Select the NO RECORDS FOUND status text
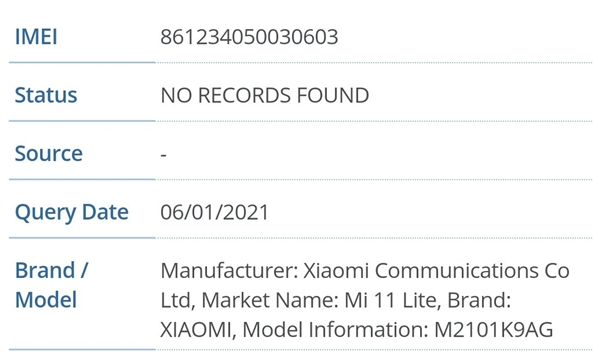This screenshot has height=364, width=600. (x=265, y=95)
